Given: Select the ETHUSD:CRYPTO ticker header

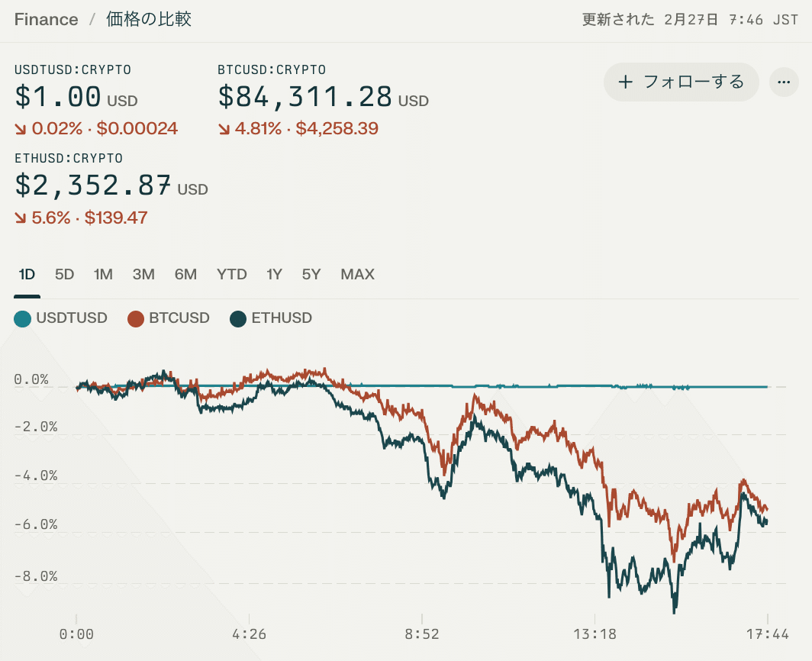Looking at the screenshot, I should [69, 158].
